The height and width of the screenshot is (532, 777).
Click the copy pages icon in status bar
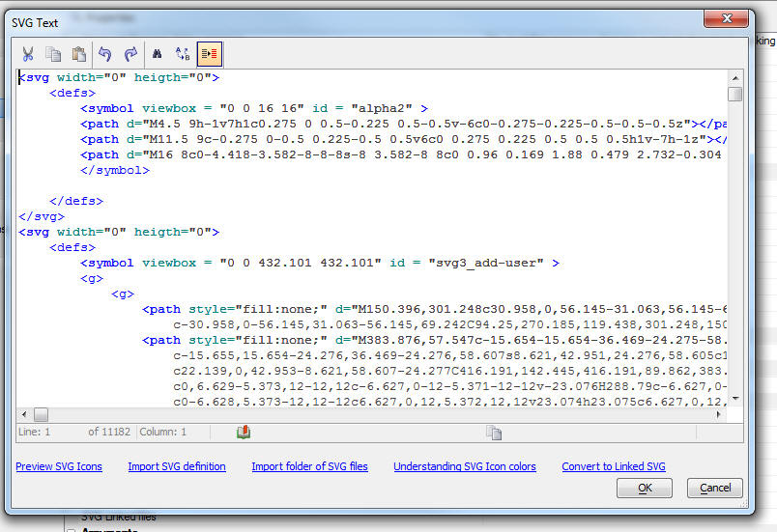(494, 433)
